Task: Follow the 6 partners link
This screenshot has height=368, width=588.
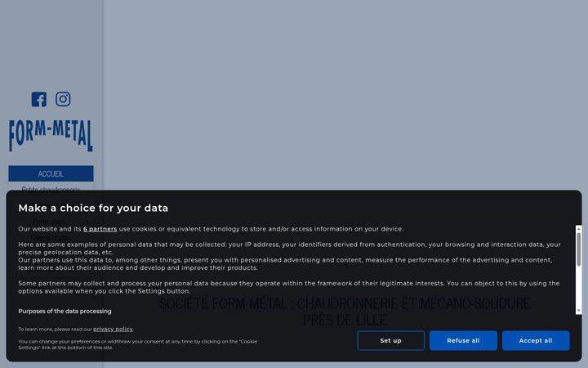Action: click(100, 229)
